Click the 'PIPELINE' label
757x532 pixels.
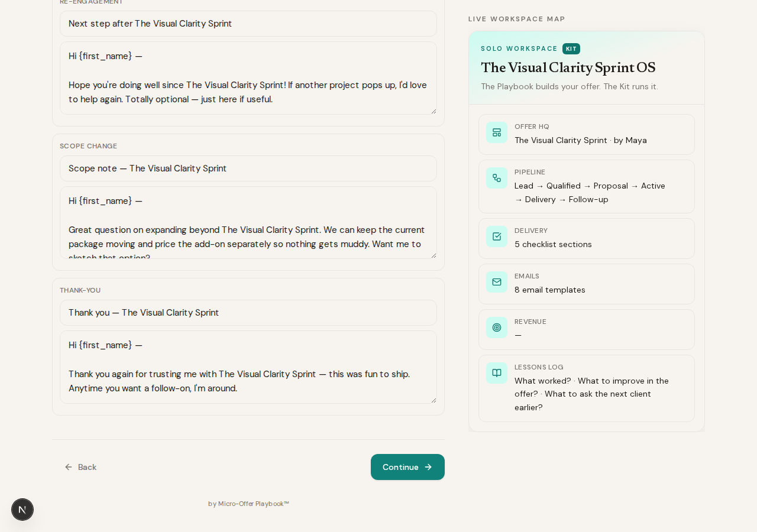point(530,172)
